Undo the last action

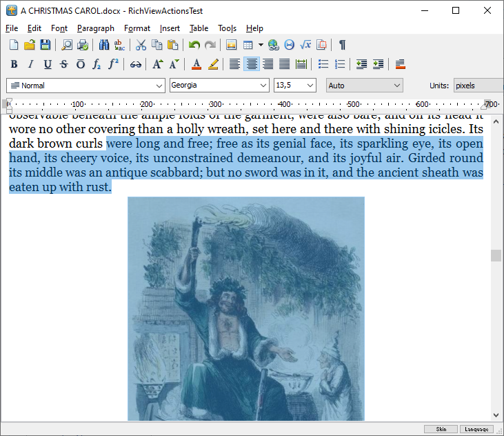(194, 45)
